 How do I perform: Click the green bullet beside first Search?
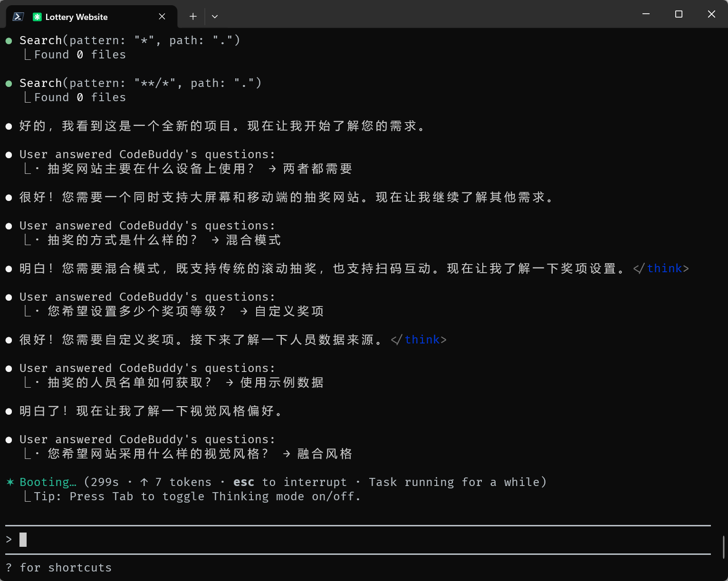[x=9, y=41]
